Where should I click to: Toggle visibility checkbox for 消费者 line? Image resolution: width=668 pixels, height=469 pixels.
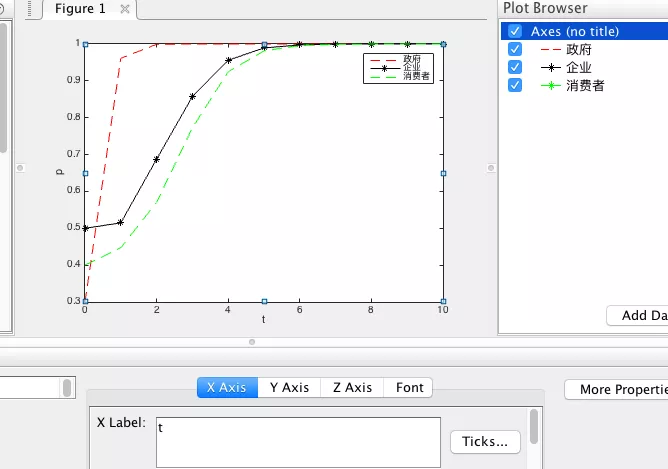tap(515, 86)
